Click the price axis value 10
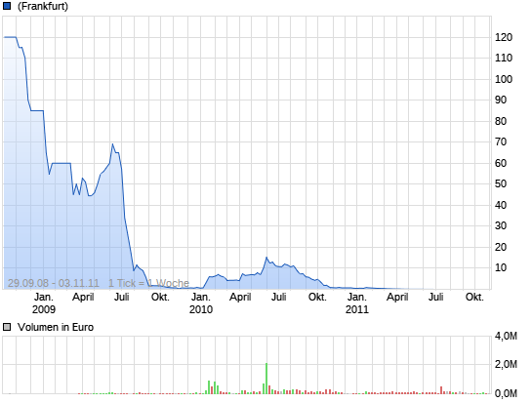The width and height of the screenshot is (532, 403). [501, 267]
